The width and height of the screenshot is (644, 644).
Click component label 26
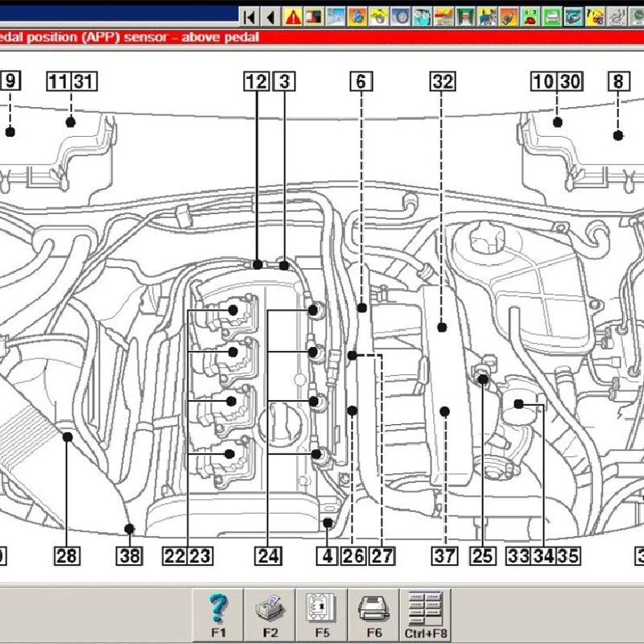coord(353,555)
